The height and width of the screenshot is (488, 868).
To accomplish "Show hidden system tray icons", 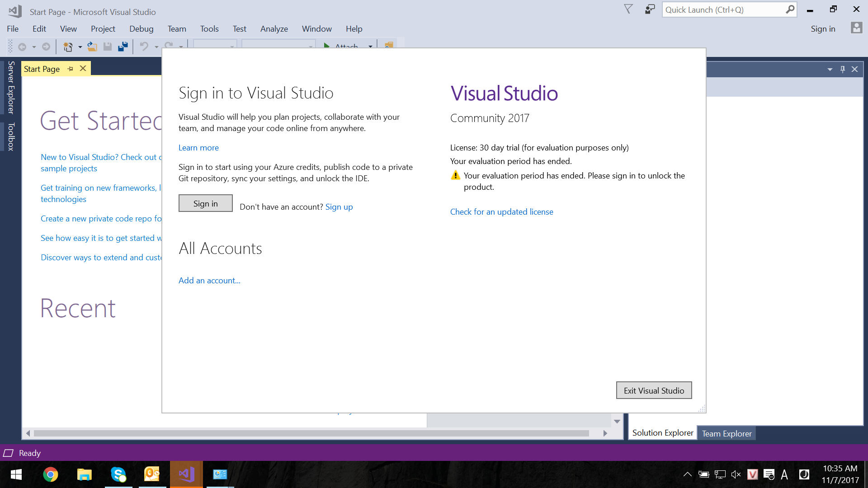I will point(687,474).
